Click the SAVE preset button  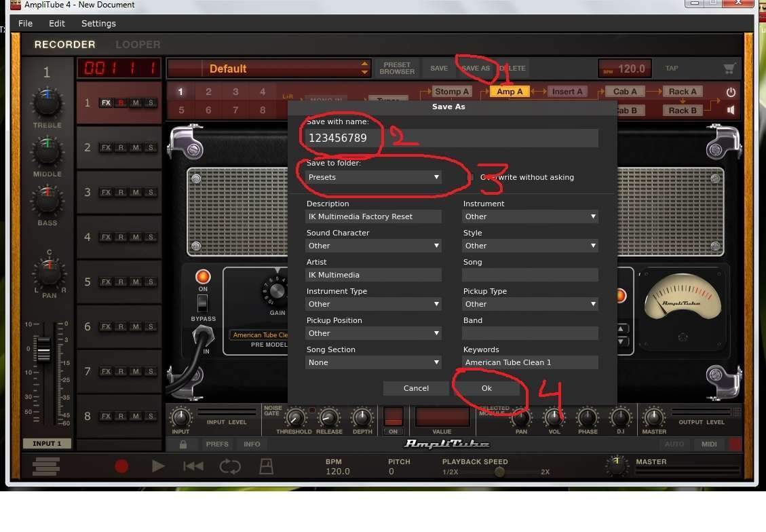point(439,69)
